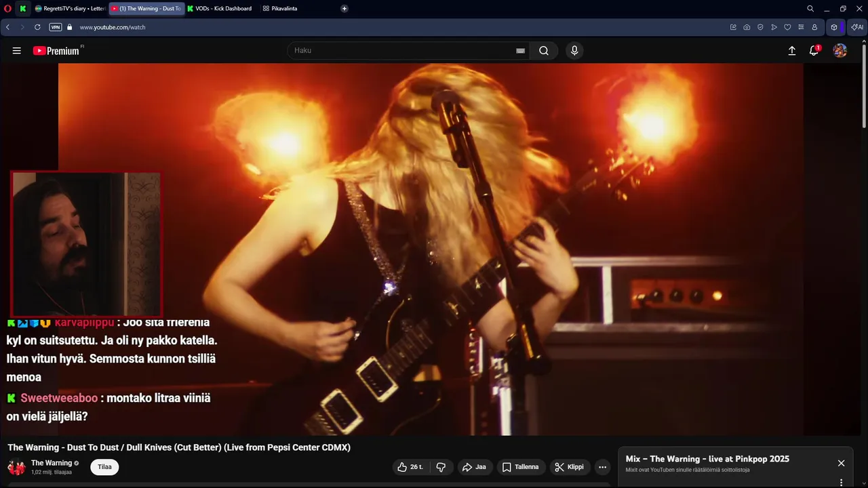The height and width of the screenshot is (488, 868).
Task: Subscribe with the Tilaa button
Action: pyautogui.click(x=104, y=467)
